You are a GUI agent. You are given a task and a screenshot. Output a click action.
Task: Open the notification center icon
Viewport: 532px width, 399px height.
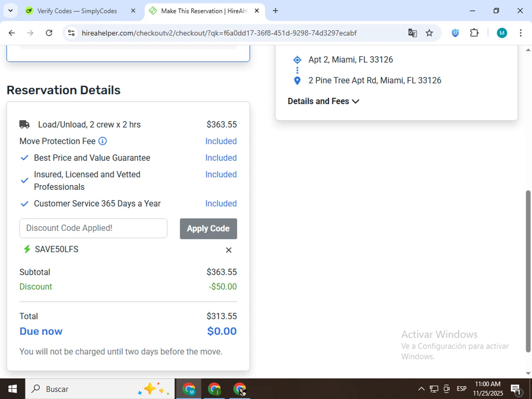tap(516, 389)
